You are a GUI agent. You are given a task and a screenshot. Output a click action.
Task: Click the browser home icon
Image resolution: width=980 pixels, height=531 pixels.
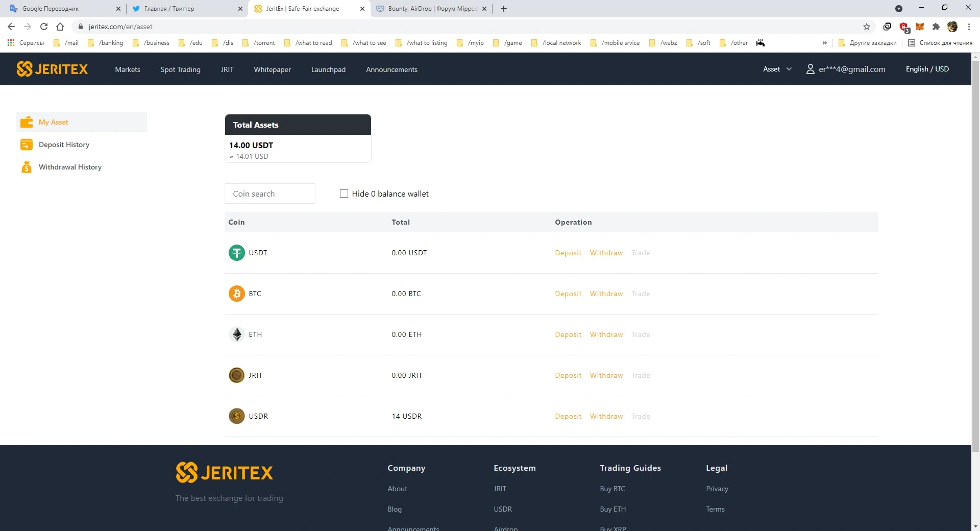click(x=60, y=27)
